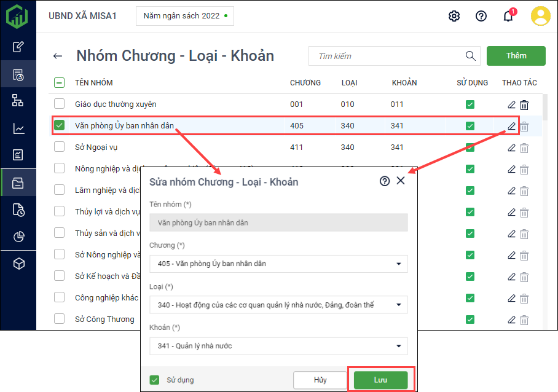Toggle the Sử dụng checkbox in dialog
The image size is (558, 392).
click(x=155, y=380)
